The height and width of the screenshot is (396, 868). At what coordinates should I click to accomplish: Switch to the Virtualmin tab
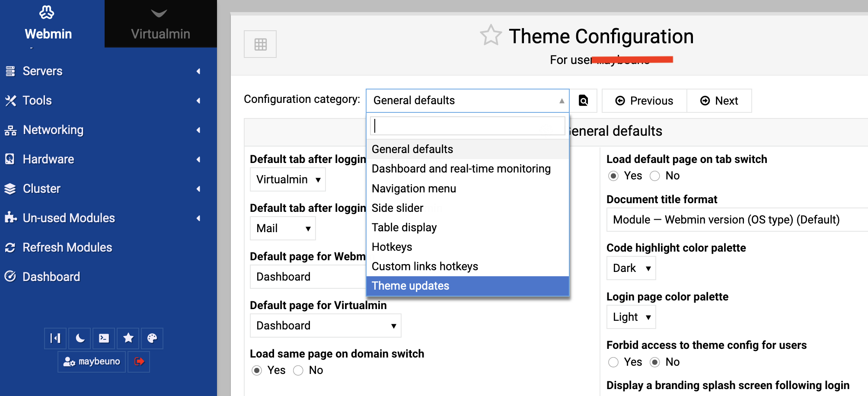coord(160,24)
